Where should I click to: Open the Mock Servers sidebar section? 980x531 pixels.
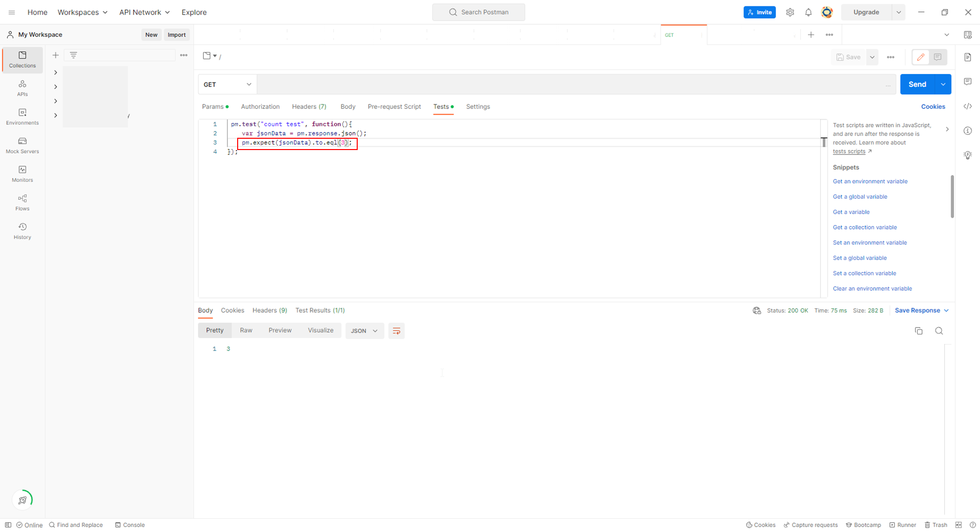coord(22,145)
